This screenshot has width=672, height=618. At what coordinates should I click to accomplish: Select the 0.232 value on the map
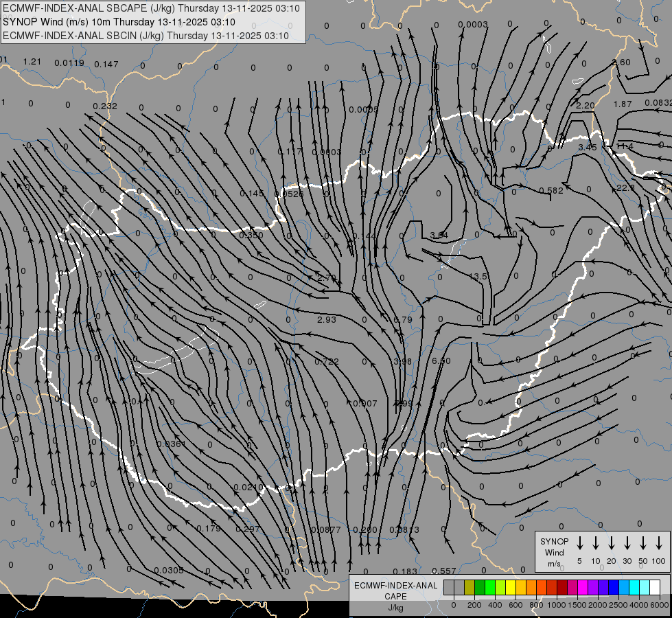point(105,106)
